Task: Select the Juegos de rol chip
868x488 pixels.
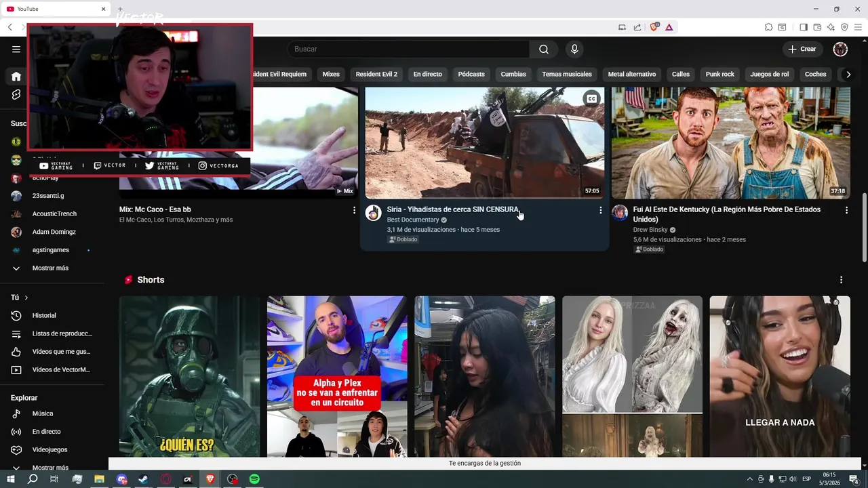Action: 770,74
